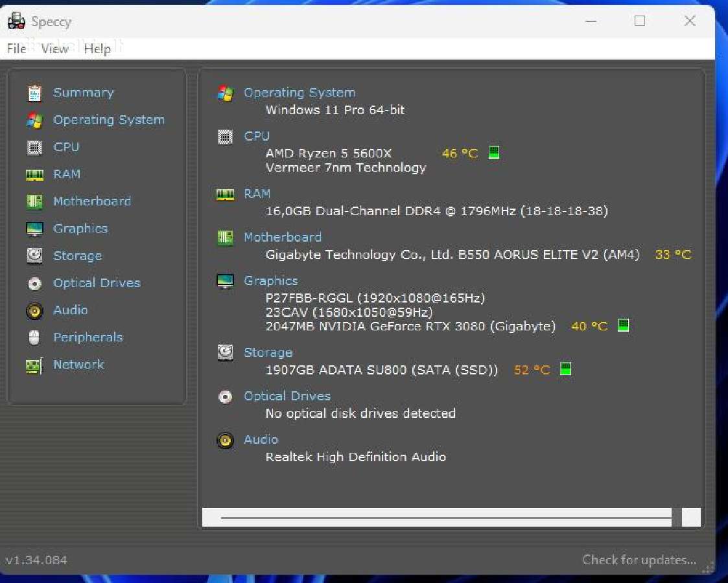728x583 pixels.
Task: Click the Motherboard icon in summary panel
Action: tap(225, 238)
